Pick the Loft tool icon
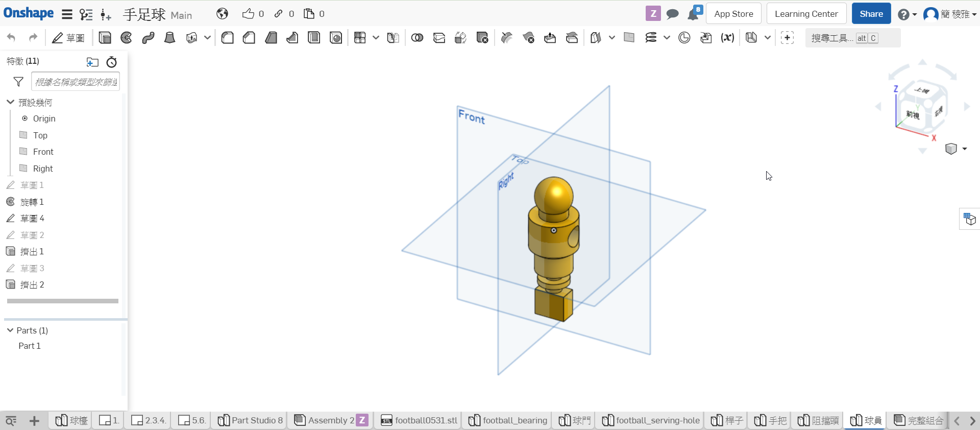980x430 pixels. click(169, 38)
